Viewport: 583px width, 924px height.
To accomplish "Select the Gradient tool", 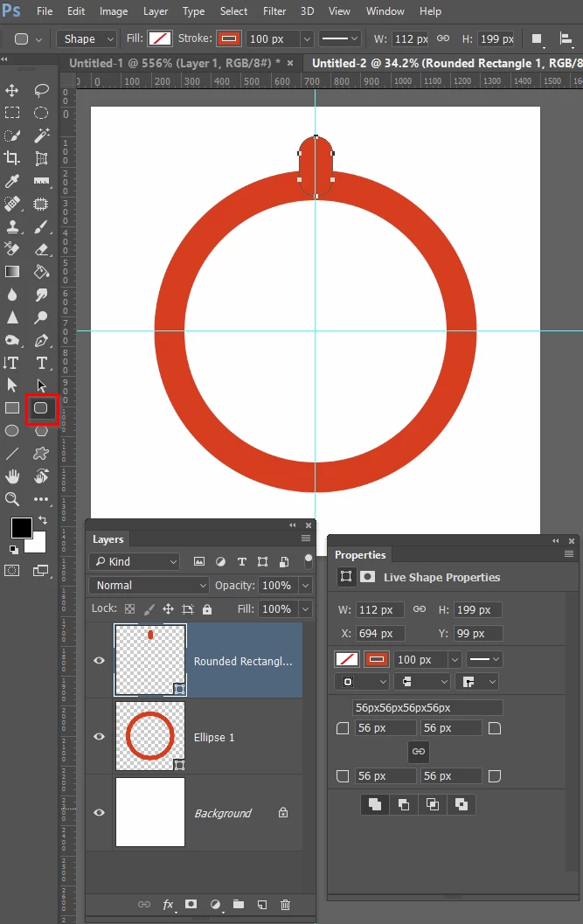I will (x=11, y=272).
